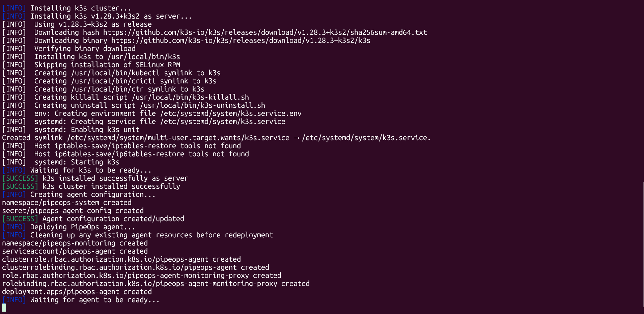Click the "k3s cluster installed successfully" message

pyautogui.click(x=111, y=186)
